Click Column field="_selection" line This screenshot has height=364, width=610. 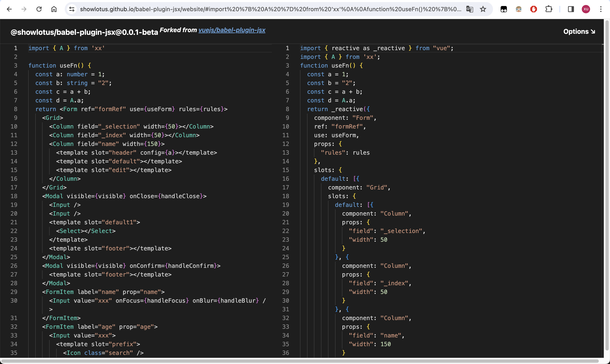[131, 127]
